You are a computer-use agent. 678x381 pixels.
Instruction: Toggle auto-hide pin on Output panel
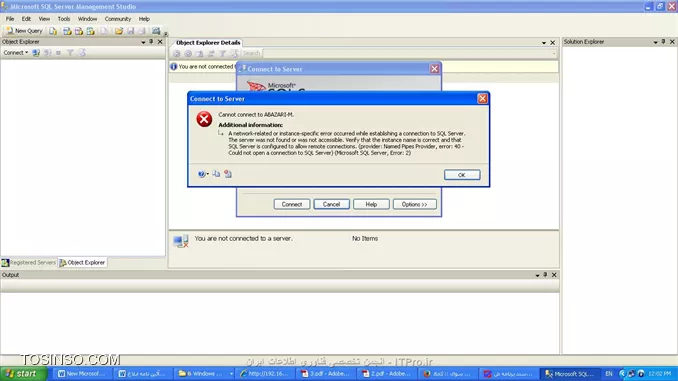tap(545, 275)
